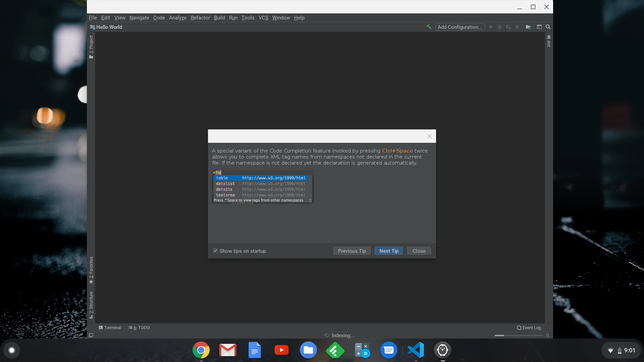Open the Refactor menu
The image size is (644, 362).
coord(200,18)
